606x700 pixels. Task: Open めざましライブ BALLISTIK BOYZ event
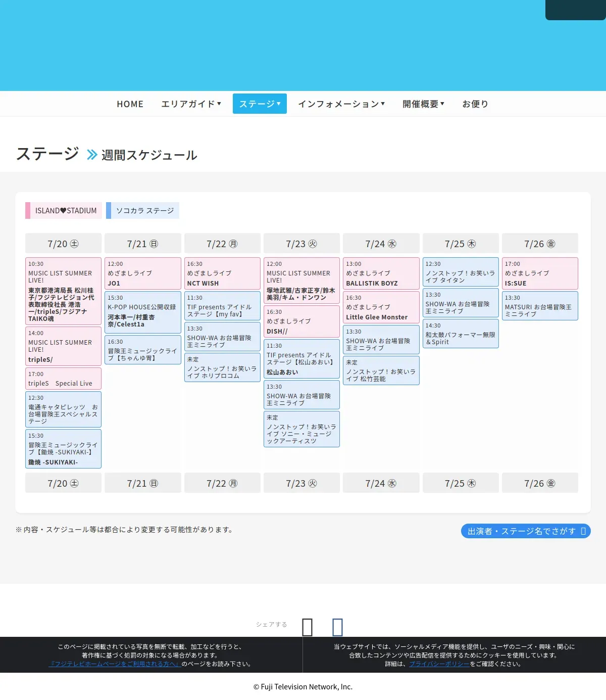point(381,273)
